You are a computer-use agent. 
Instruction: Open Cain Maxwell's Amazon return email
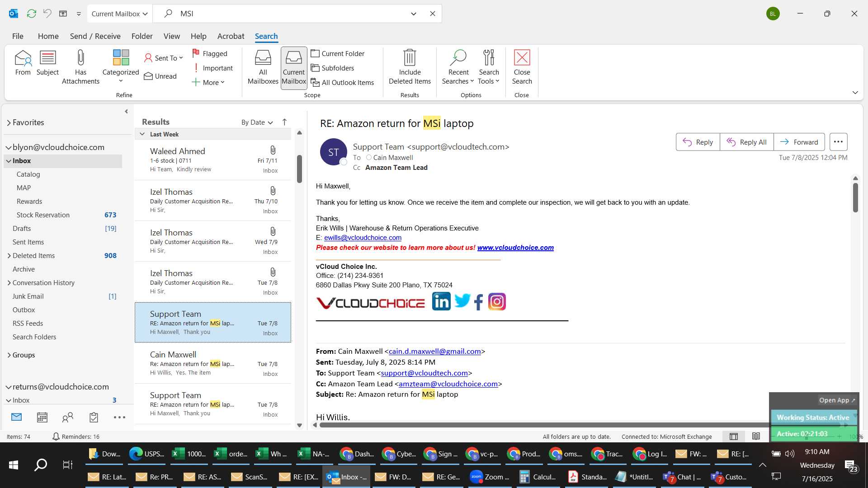pos(213,363)
